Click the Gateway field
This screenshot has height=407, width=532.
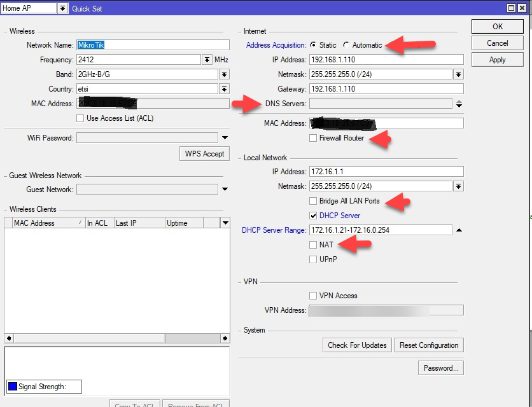point(386,89)
